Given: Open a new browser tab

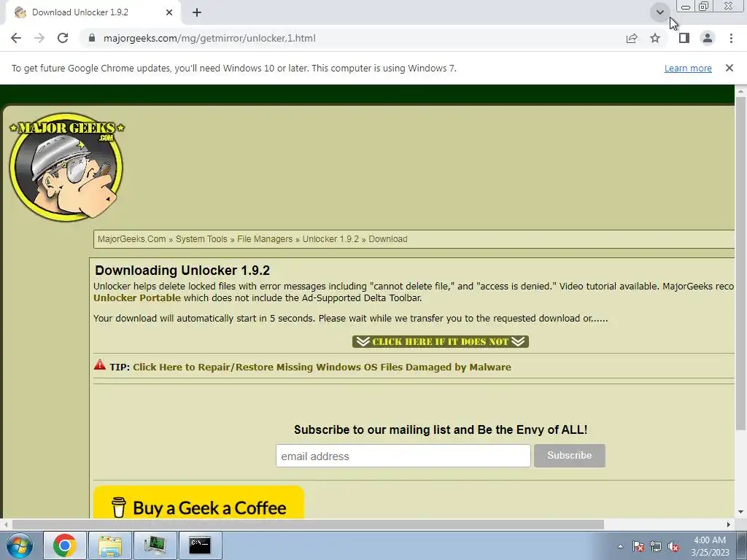Looking at the screenshot, I should (x=197, y=12).
